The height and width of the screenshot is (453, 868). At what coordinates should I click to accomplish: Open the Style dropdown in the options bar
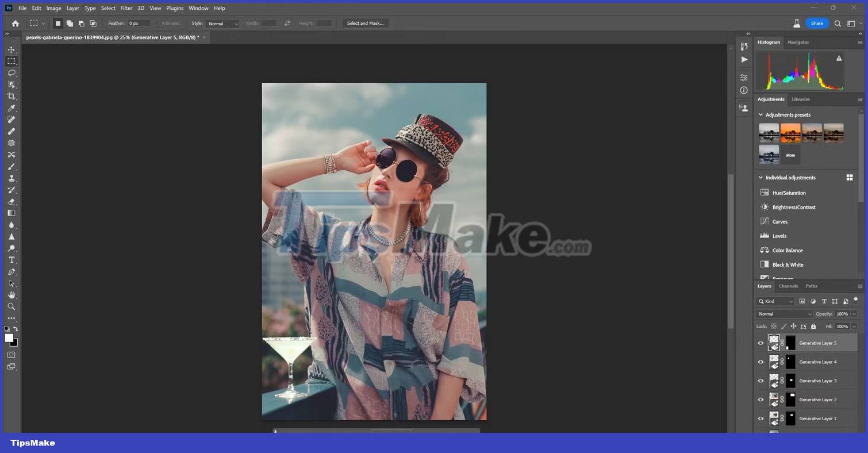pos(222,24)
